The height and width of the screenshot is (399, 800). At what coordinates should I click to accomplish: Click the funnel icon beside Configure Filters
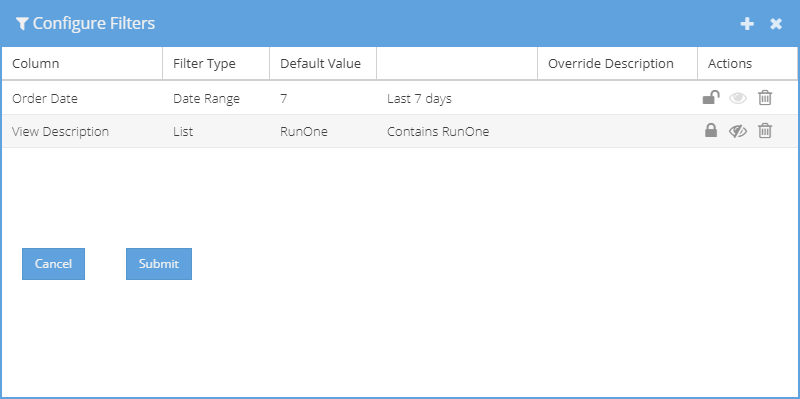pos(21,23)
